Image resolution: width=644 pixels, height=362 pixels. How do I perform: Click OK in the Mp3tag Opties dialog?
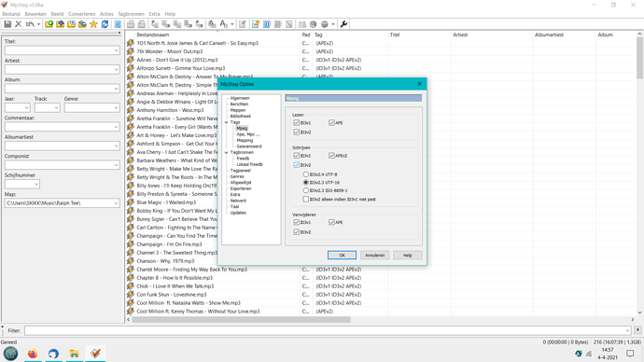tap(342, 256)
